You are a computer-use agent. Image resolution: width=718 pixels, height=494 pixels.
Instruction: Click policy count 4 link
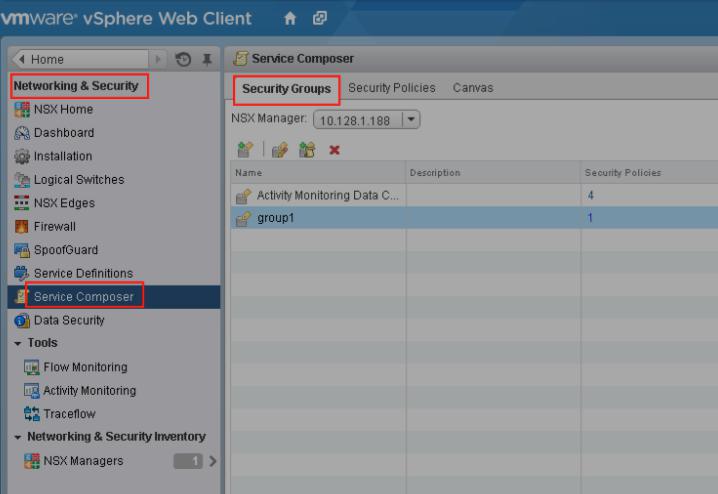tap(591, 195)
